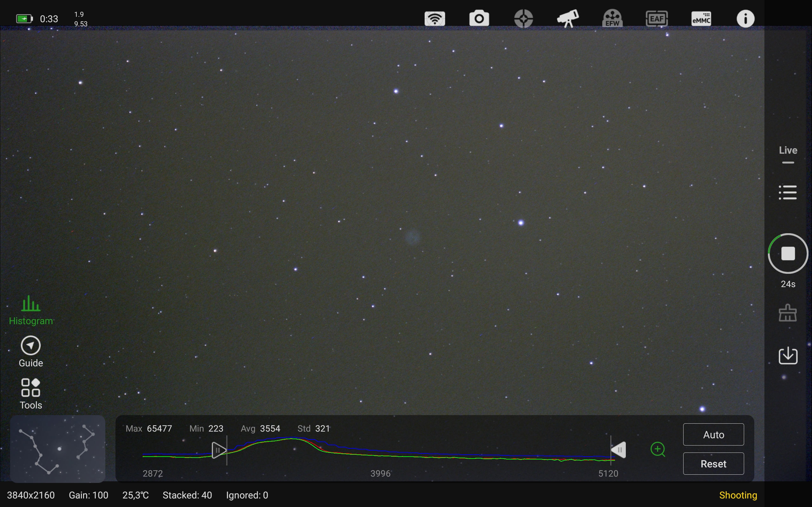Viewport: 812px width, 507px height.
Task: Open guide scope crosshair icon
Action: 523,18
